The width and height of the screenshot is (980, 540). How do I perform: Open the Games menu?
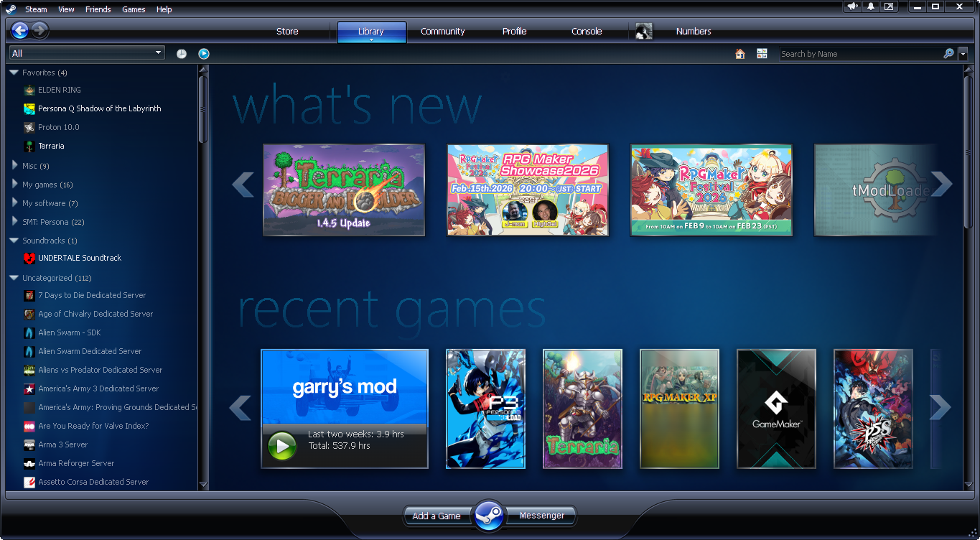pyautogui.click(x=134, y=9)
